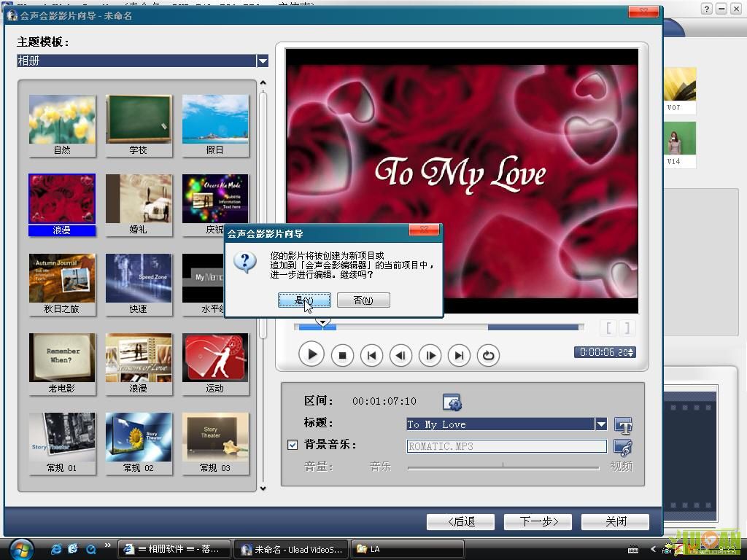Viewport: 747px width, 560px height.
Task: Click the 下一步 next button
Action: (538, 522)
